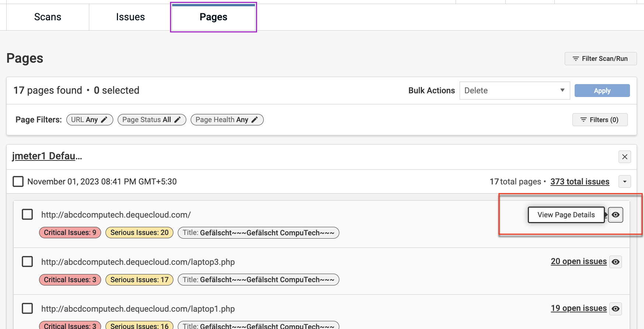
Task: Open Filters (0) panel
Action: [x=599, y=120]
